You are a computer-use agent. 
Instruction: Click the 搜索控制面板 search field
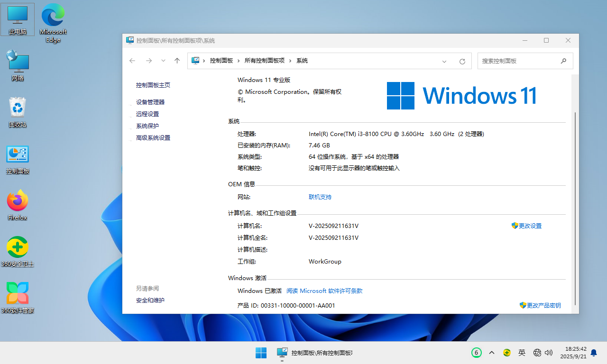pyautogui.click(x=519, y=61)
